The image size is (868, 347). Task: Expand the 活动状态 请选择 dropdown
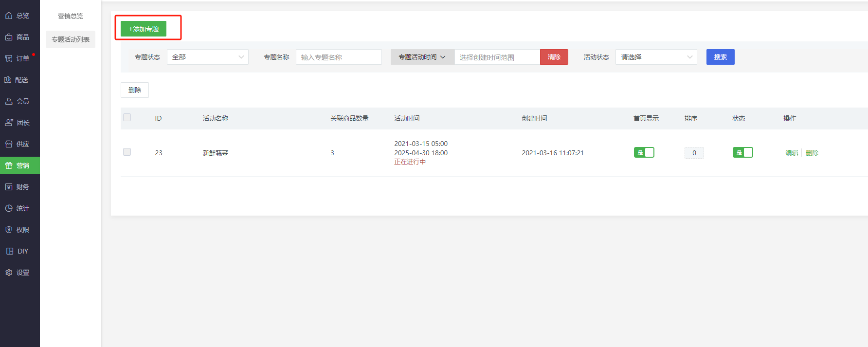click(x=656, y=57)
